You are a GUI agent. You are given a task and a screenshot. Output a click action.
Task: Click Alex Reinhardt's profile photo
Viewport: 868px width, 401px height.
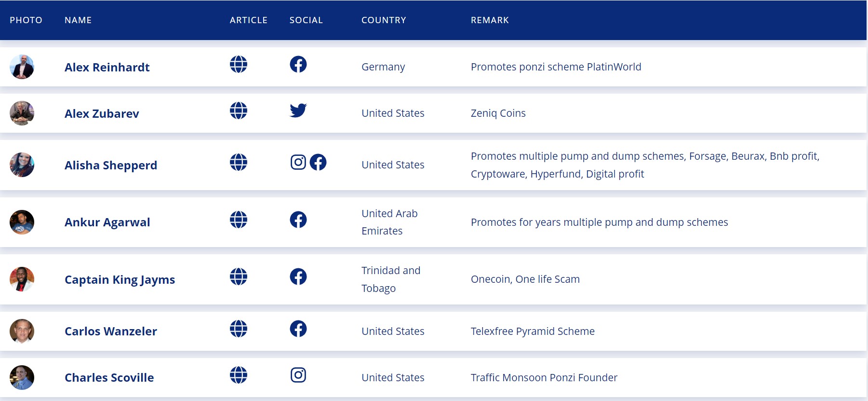22,67
